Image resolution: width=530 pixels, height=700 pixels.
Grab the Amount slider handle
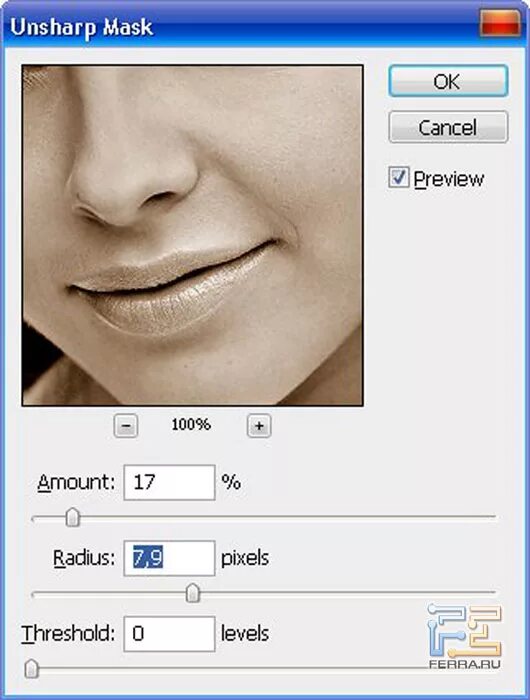72,517
